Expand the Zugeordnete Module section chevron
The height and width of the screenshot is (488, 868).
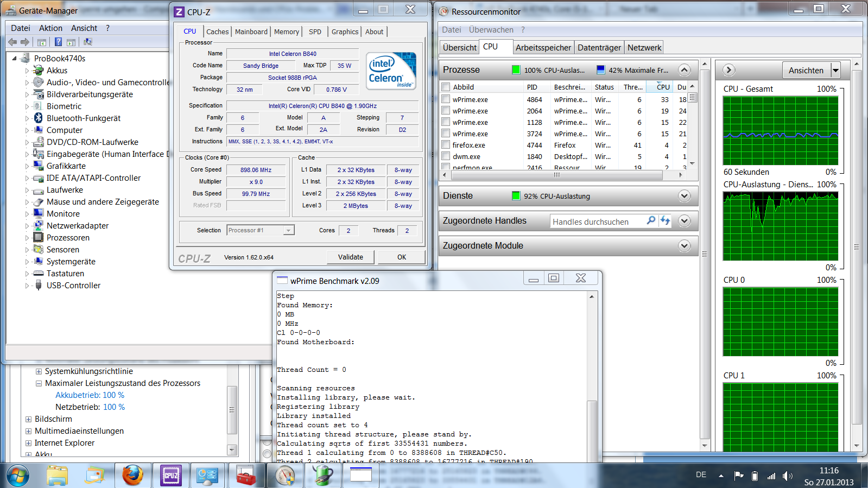[685, 245]
